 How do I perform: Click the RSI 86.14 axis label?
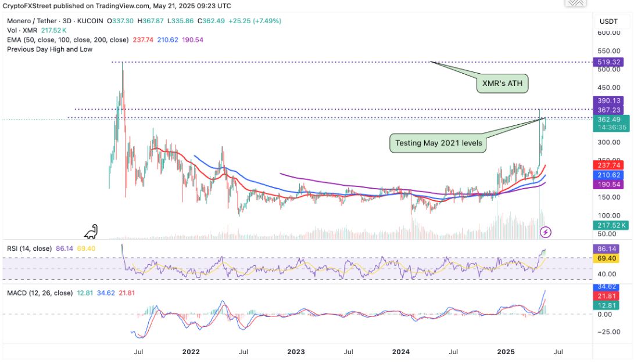point(606,249)
